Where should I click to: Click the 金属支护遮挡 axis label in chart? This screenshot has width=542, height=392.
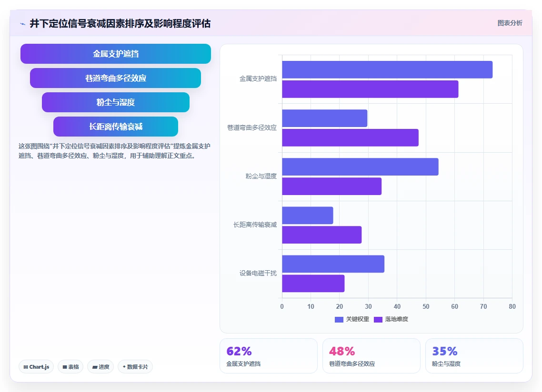tap(258, 79)
